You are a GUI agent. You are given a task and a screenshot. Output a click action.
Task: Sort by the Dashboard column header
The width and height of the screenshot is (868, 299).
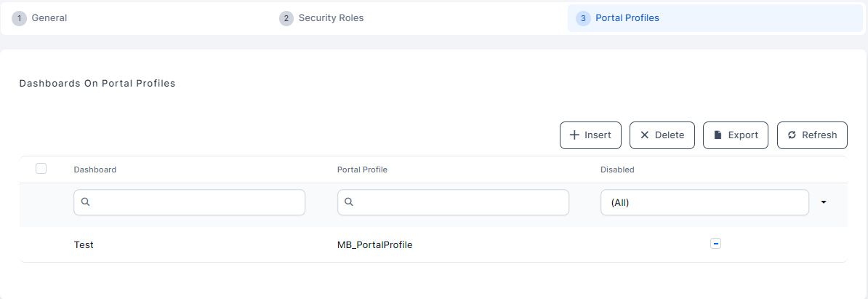point(95,170)
